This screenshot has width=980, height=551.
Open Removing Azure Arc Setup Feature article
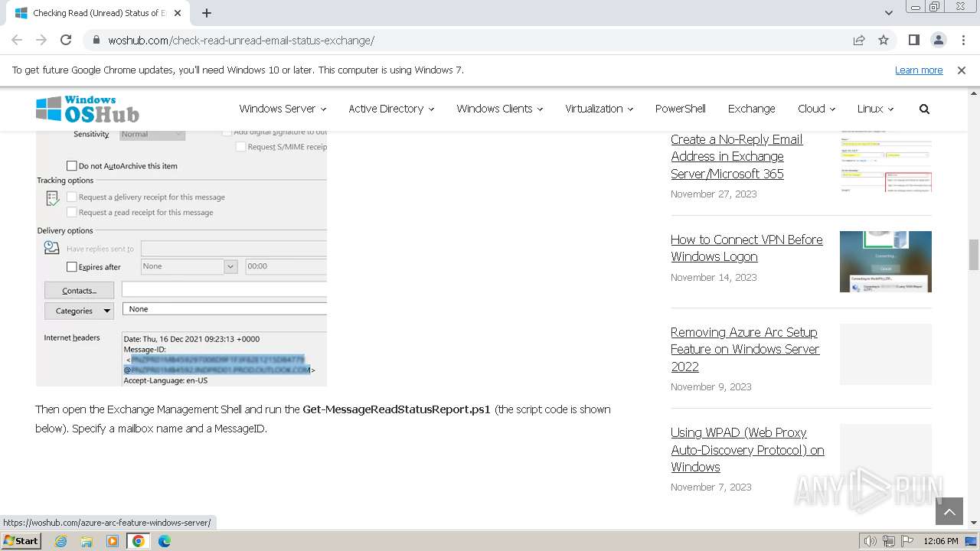click(x=745, y=349)
